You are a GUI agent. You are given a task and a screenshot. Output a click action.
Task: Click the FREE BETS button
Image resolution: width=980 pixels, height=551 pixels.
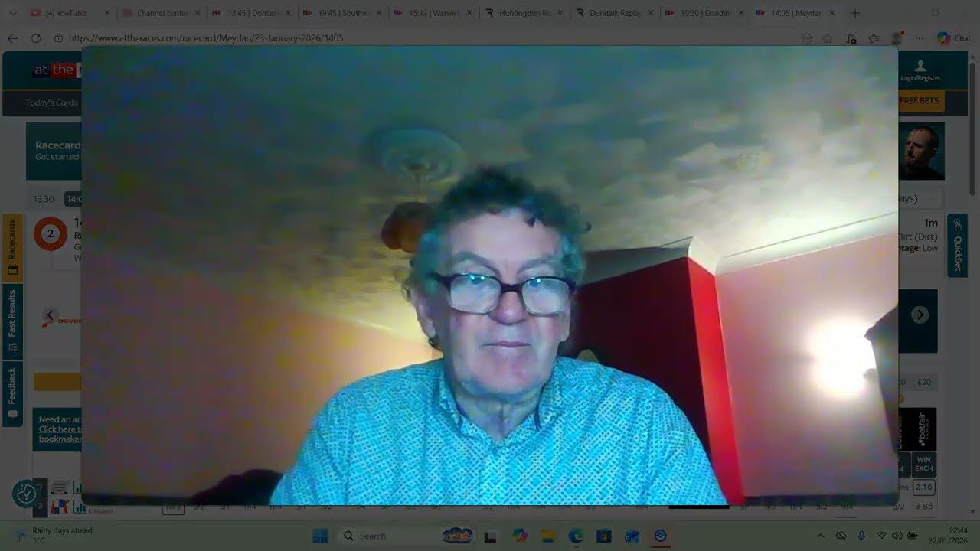tap(921, 101)
